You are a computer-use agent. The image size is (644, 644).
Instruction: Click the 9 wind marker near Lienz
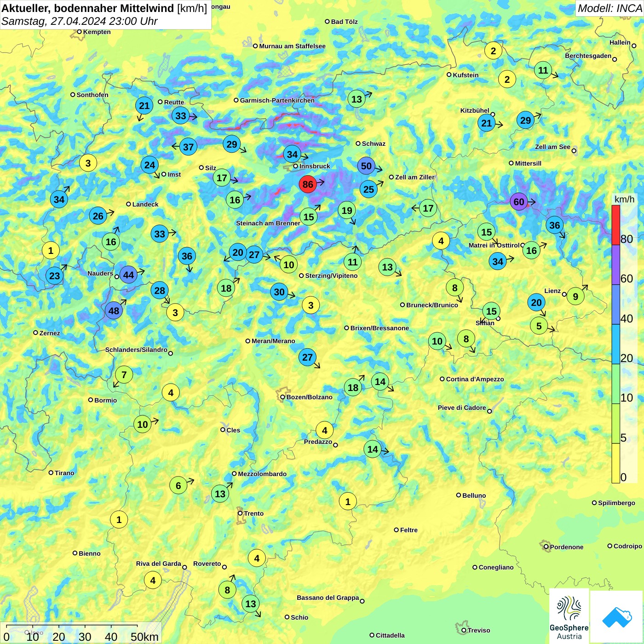[575, 296]
